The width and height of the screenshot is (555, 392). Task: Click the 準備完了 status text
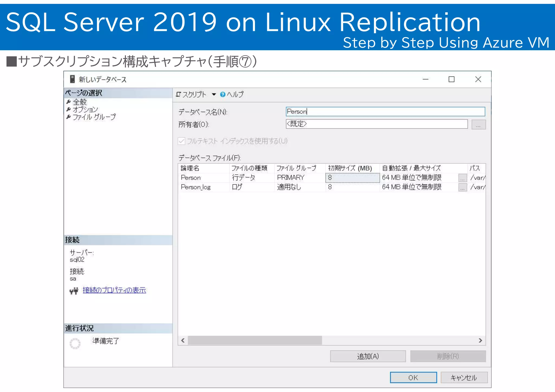[106, 341]
